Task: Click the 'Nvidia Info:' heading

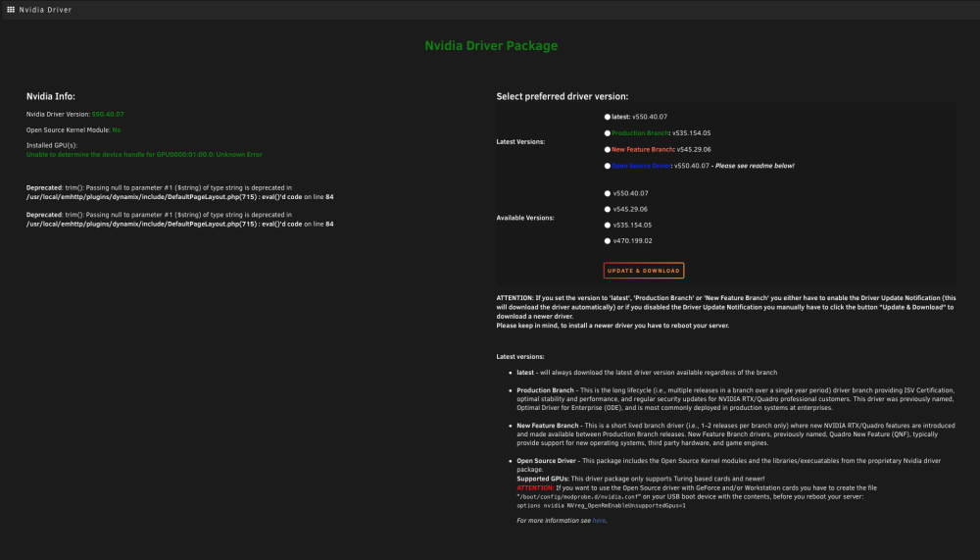Action: click(51, 96)
